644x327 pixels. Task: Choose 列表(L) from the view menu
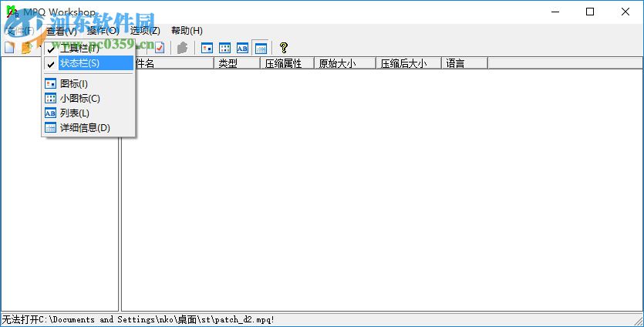click(88, 113)
